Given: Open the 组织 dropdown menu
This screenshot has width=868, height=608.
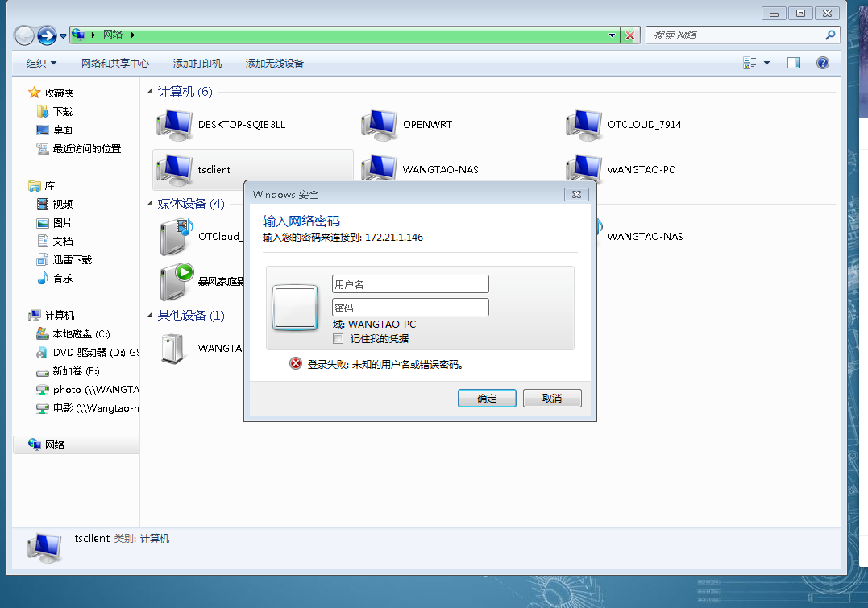Looking at the screenshot, I should [41, 63].
